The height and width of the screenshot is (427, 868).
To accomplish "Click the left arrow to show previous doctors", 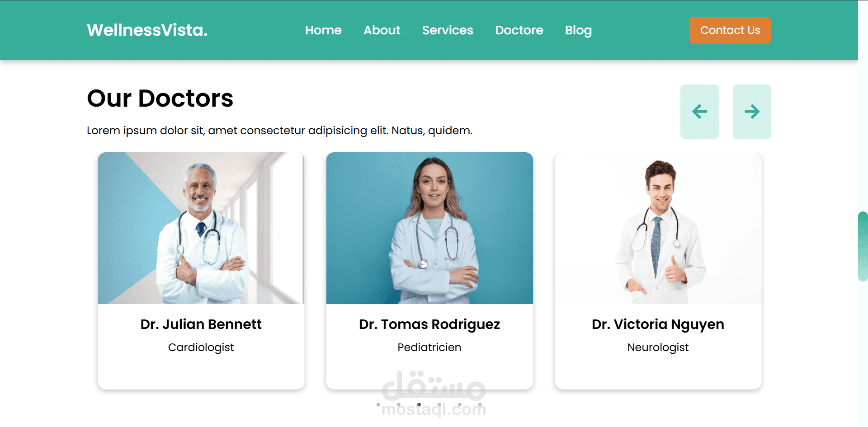I will tap(699, 112).
